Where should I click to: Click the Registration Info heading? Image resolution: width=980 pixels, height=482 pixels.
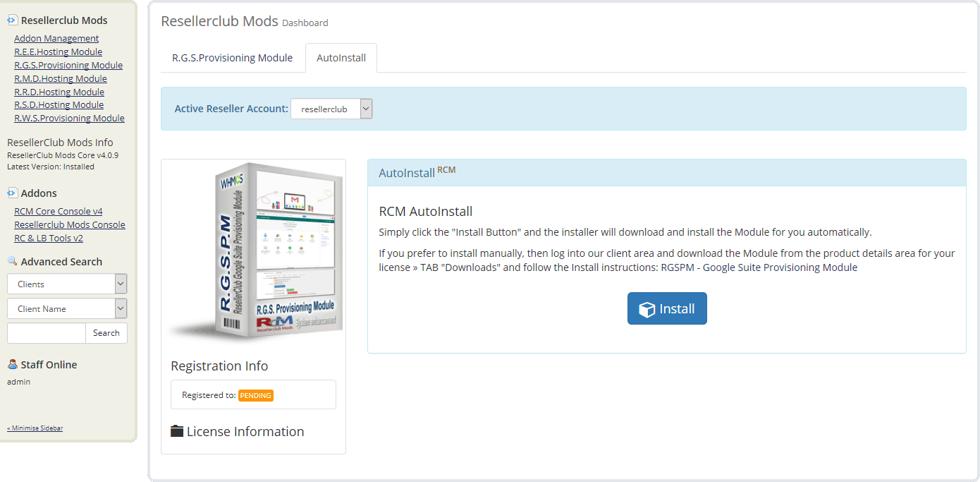point(219,366)
